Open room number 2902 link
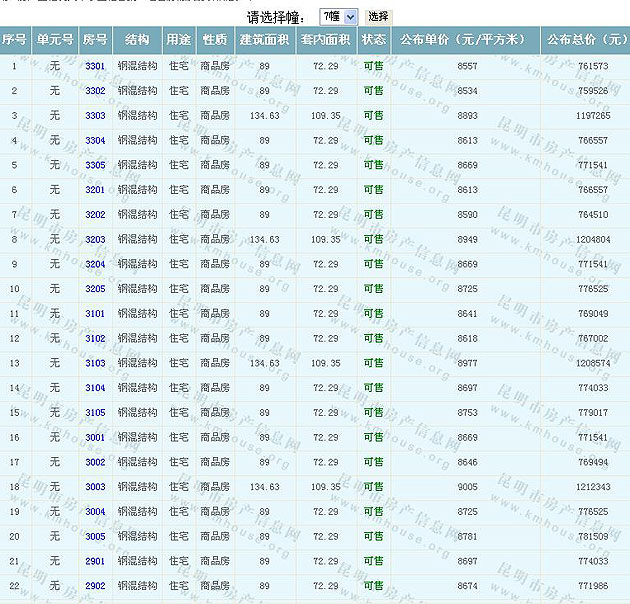The image size is (630, 604). click(95, 586)
